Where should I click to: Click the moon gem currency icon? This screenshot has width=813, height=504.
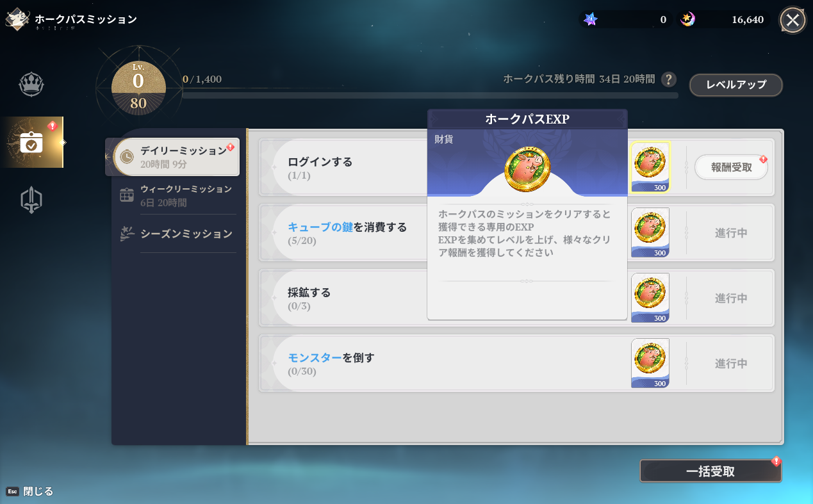687,19
